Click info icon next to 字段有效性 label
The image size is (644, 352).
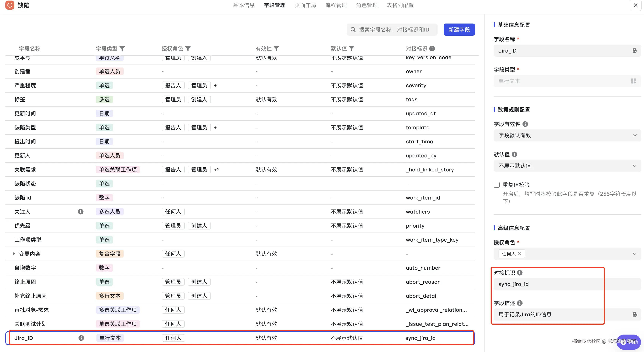(525, 124)
